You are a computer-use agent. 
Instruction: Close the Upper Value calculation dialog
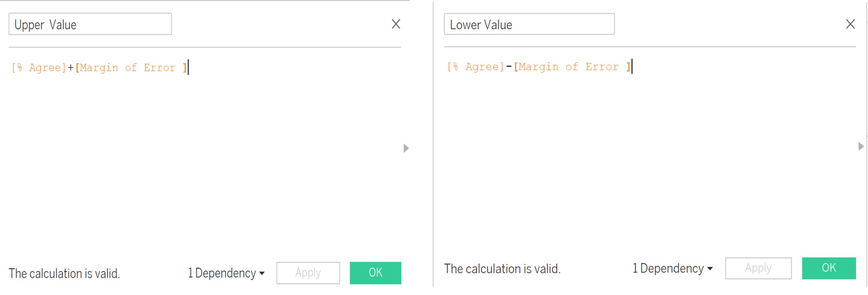point(396,24)
